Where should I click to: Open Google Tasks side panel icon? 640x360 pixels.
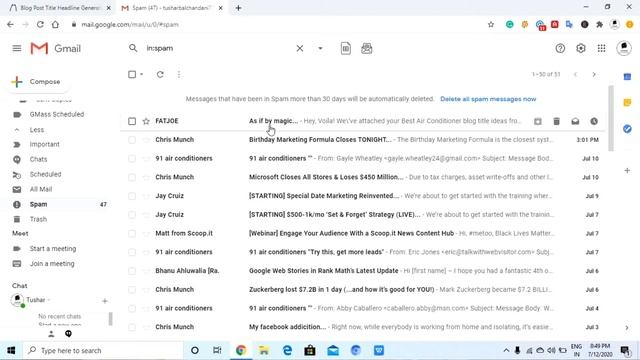627,129
